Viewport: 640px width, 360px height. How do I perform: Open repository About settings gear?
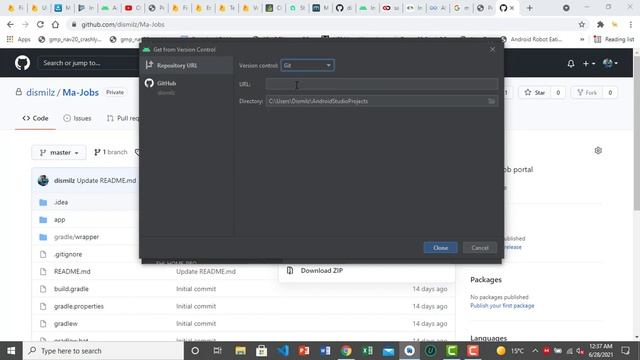(x=598, y=151)
